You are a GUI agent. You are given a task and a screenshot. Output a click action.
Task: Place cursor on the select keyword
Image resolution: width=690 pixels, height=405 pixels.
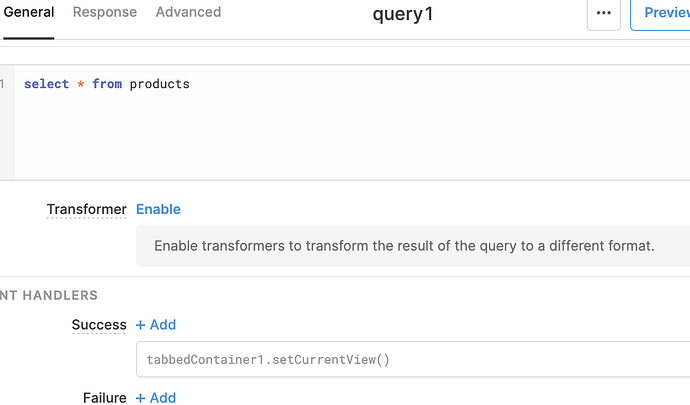tap(46, 84)
